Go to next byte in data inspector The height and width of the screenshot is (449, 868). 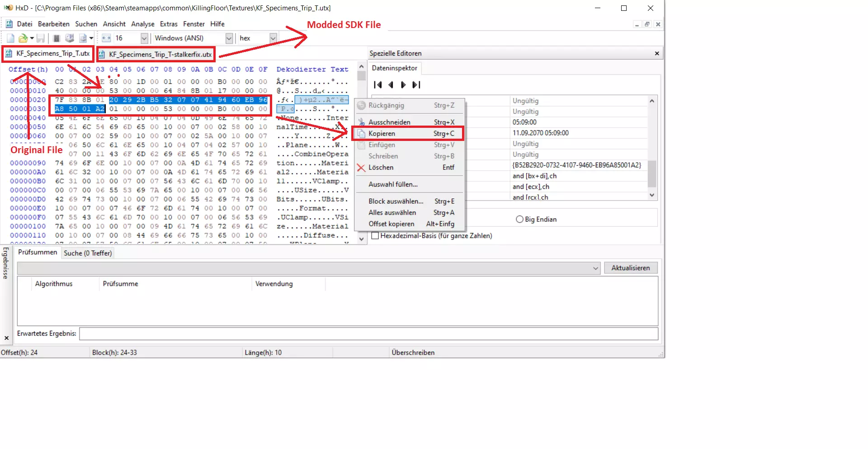[x=403, y=85]
